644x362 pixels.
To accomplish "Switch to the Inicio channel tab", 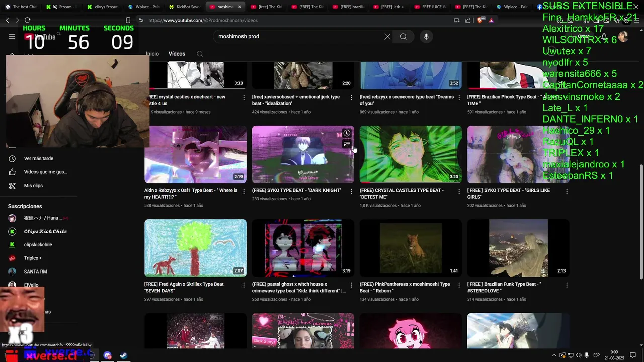I will [x=152, y=54].
